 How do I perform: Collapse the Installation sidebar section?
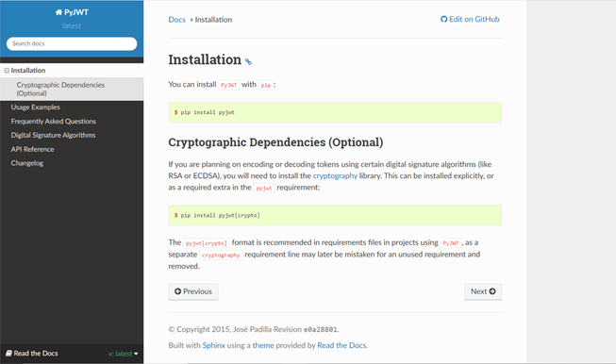click(7, 71)
